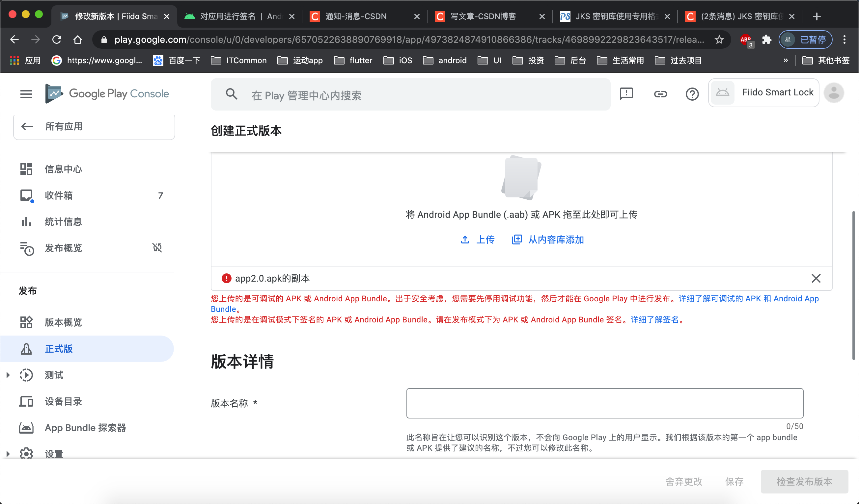Switch to the 写文章-CSDN博客 tab
This screenshot has height=504, width=859.
tap(484, 16)
